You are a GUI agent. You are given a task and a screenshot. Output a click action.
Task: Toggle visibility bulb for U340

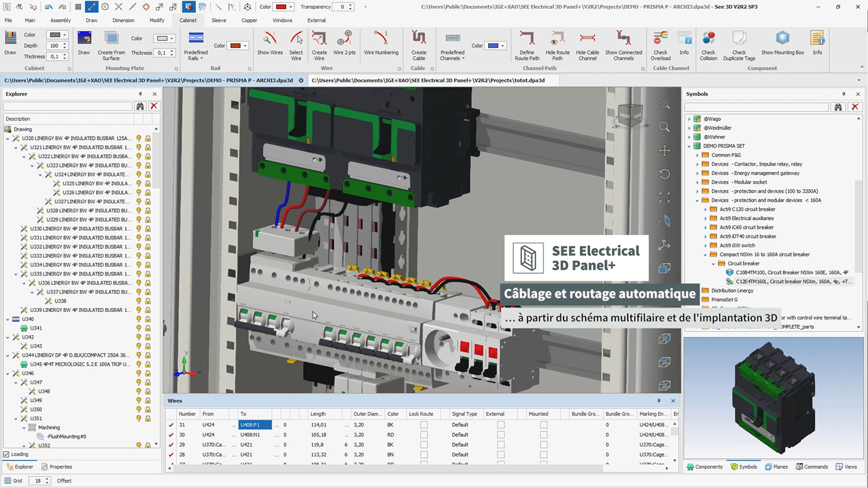139,319
